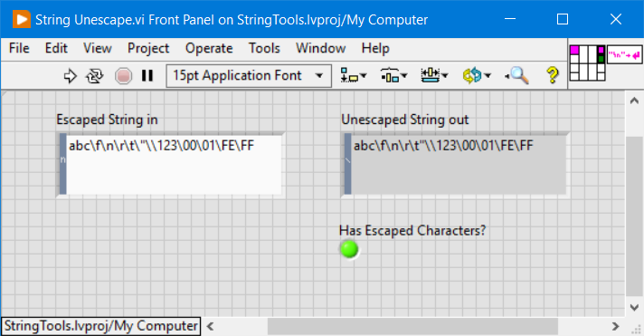Click the Has Escaped Characters? green LED
The image size is (644, 336).
[x=349, y=249]
